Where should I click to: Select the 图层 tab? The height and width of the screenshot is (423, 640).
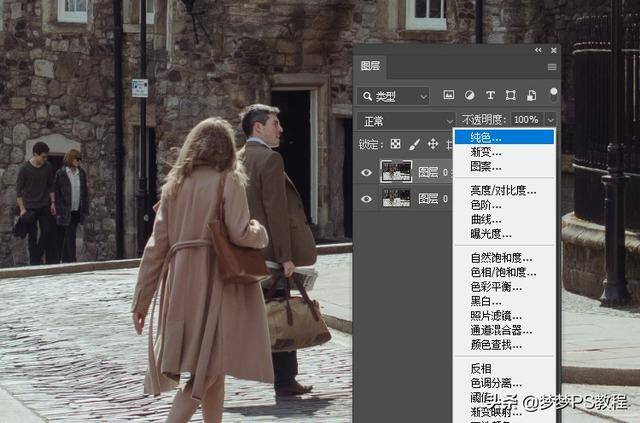coord(370,66)
